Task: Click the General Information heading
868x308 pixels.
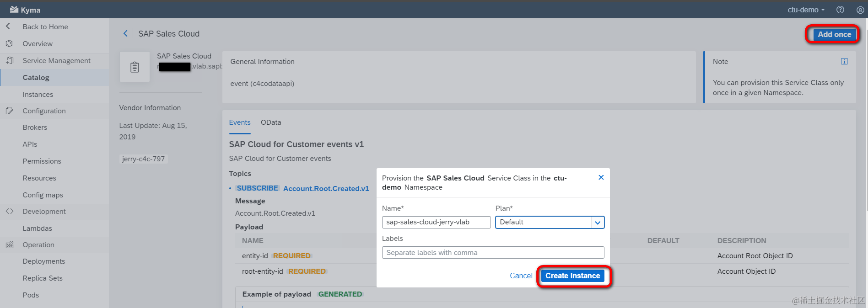Action: (263, 62)
